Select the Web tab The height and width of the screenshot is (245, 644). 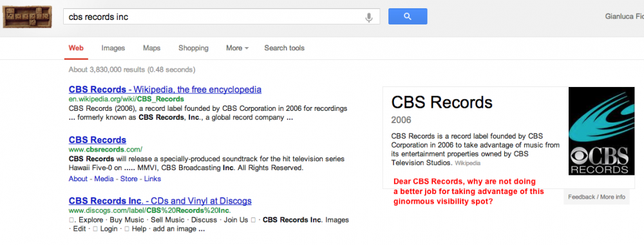tap(76, 48)
